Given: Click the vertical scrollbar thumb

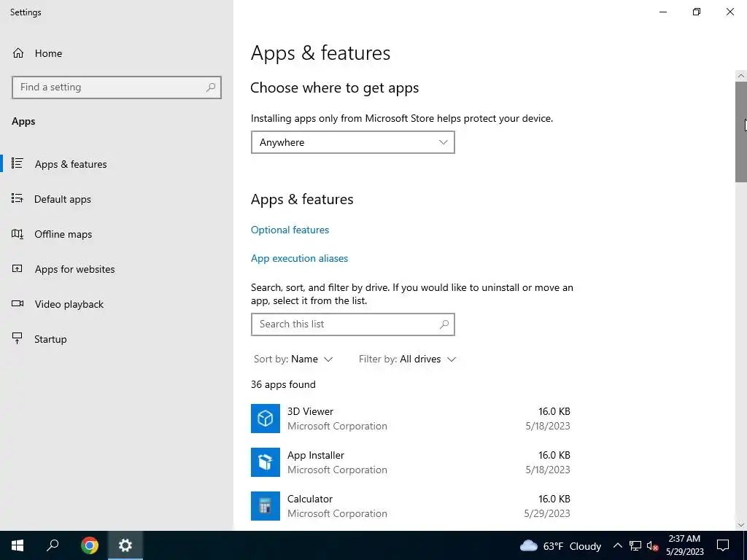Looking at the screenshot, I should click(741, 132).
